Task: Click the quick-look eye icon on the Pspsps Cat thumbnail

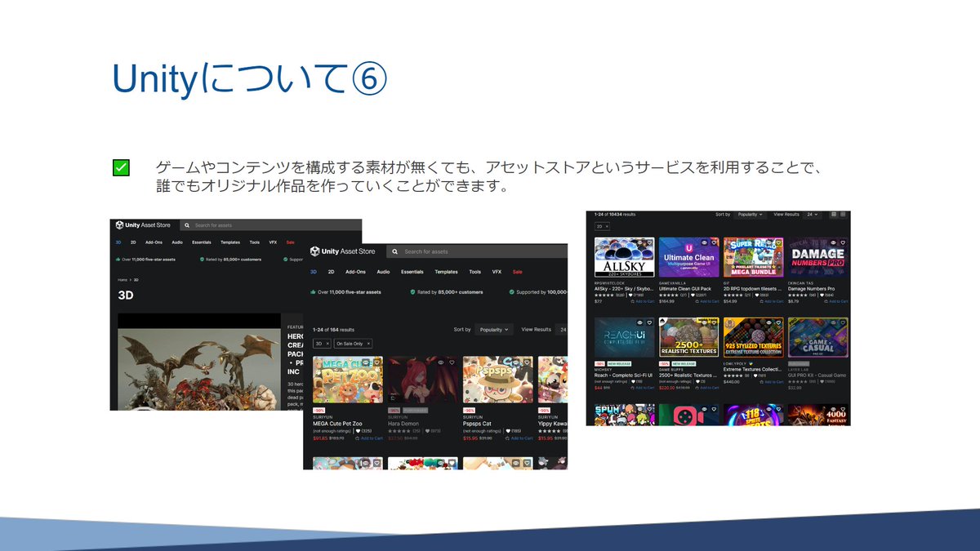Action: pyautogui.click(x=515, y=362)
